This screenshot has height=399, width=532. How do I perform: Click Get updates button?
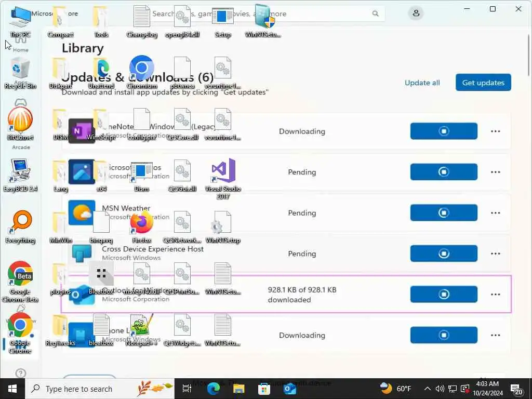(x=483, y=83)
